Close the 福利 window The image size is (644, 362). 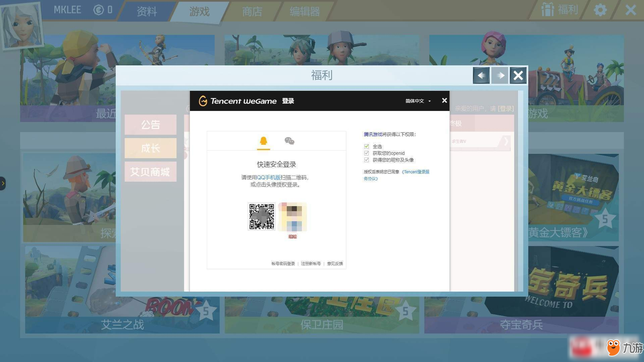click(518, 75)
